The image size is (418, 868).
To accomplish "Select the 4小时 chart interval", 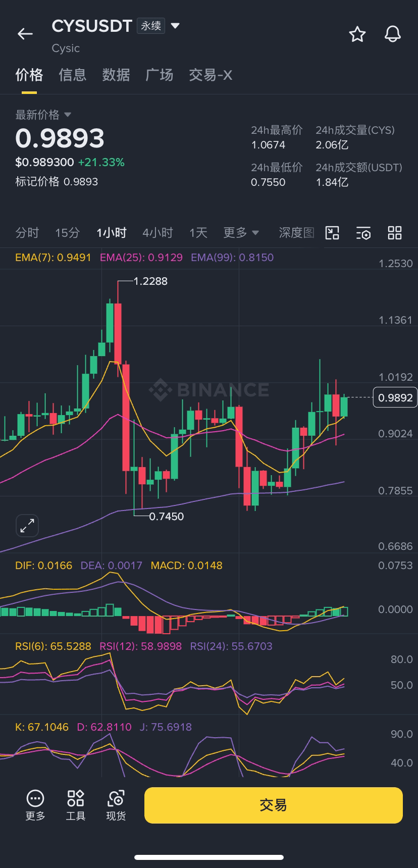I will coord(158,233).
